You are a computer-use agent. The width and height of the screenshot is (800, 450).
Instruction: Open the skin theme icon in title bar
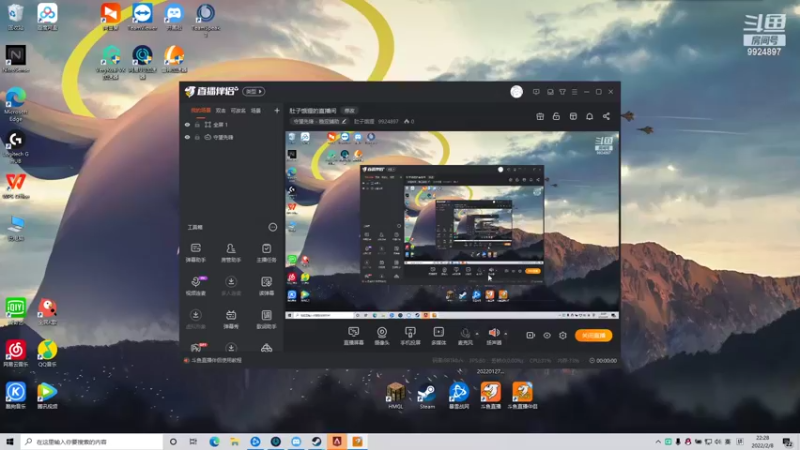[x=562, y=92]
